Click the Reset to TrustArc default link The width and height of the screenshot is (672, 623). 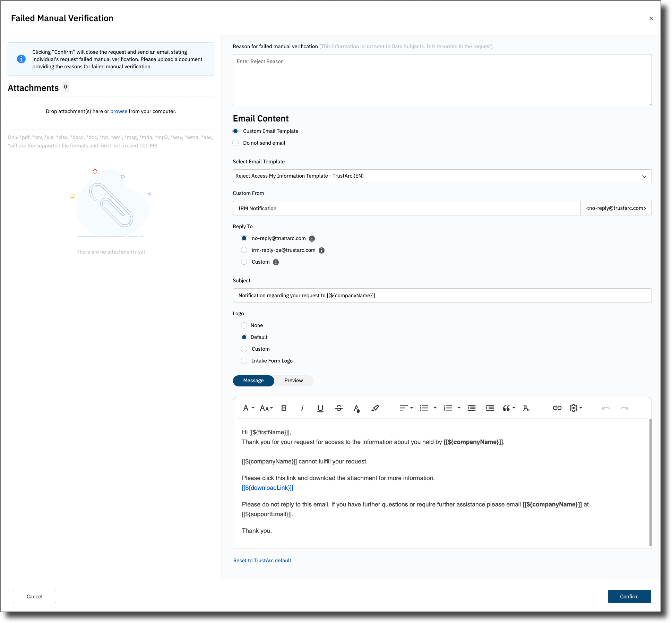(x=262, y=560)
